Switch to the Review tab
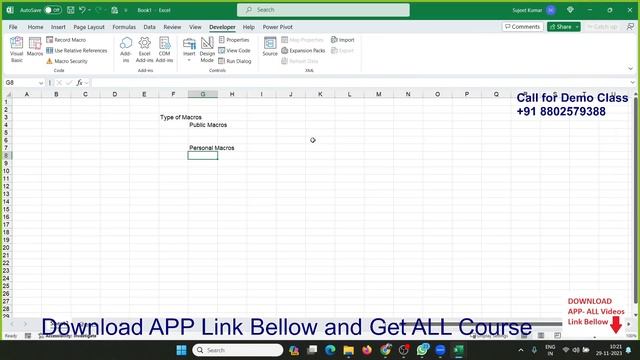 [172, 27]
